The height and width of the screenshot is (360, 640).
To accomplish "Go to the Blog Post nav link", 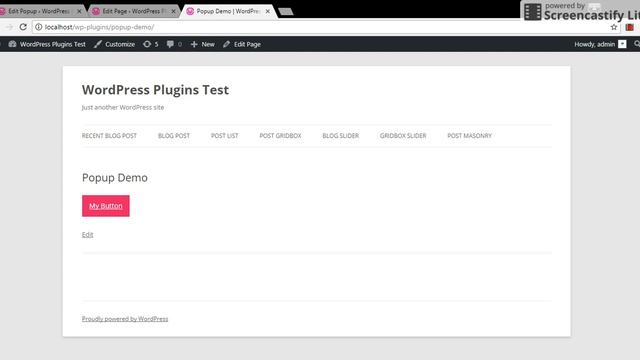I will pos(174,136).
